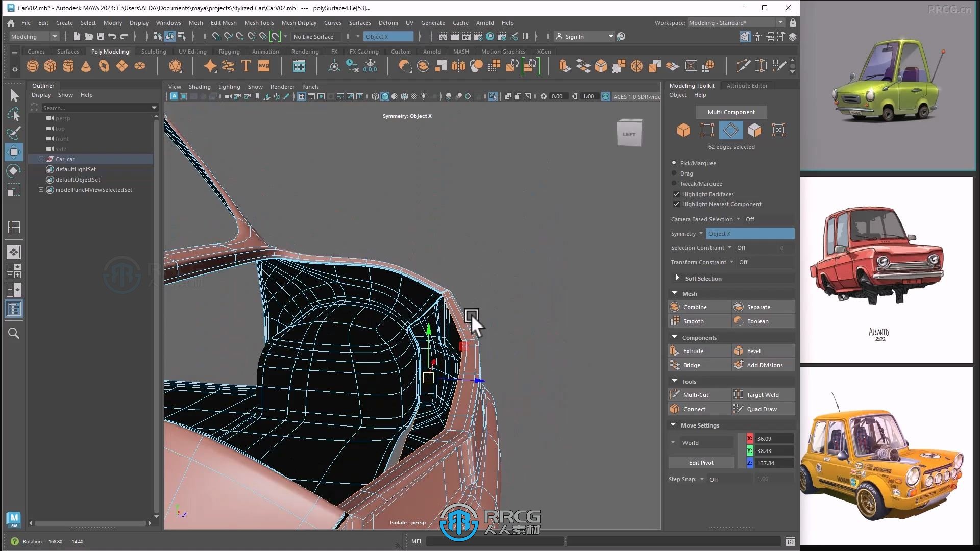
Task: Select the Quad Draw tool
Action: [762, 409]
